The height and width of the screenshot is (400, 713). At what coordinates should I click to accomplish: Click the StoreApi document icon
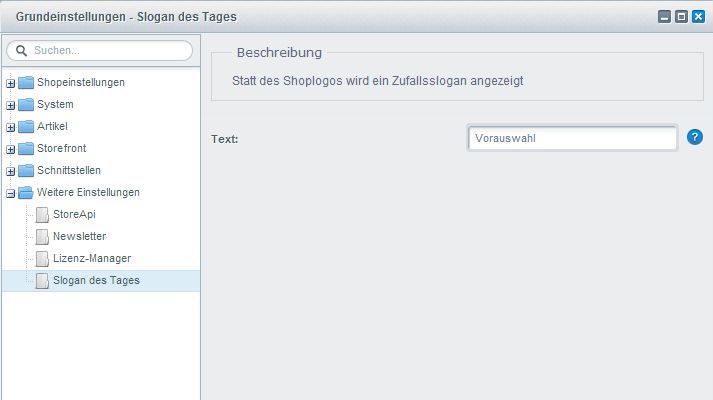click(x=42, y=215)
